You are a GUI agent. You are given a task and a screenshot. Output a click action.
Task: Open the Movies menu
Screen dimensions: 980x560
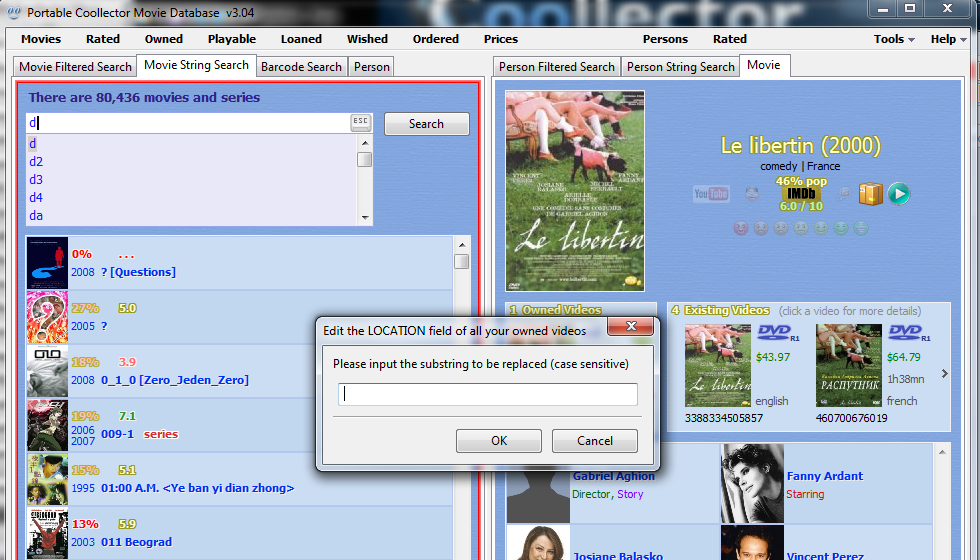click(x=41, y=39)
